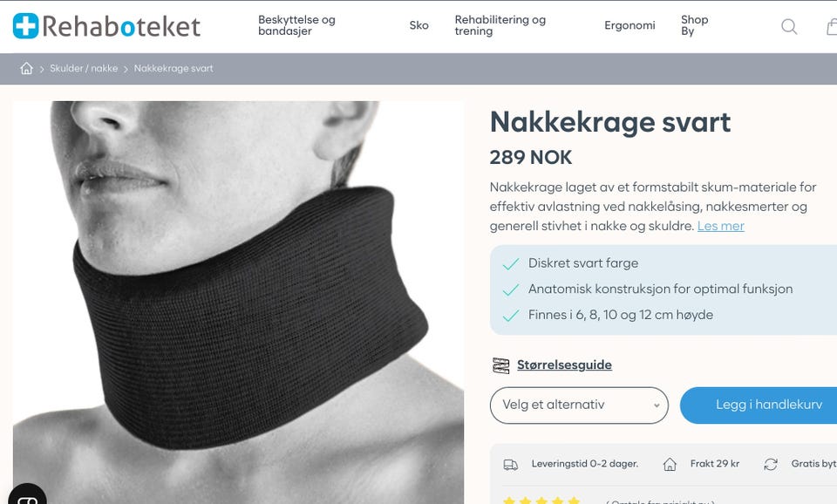The width and height of the screenshot is (837, 504).
Task: Open the Shop By menu
Action: click(x=695, y=25)
